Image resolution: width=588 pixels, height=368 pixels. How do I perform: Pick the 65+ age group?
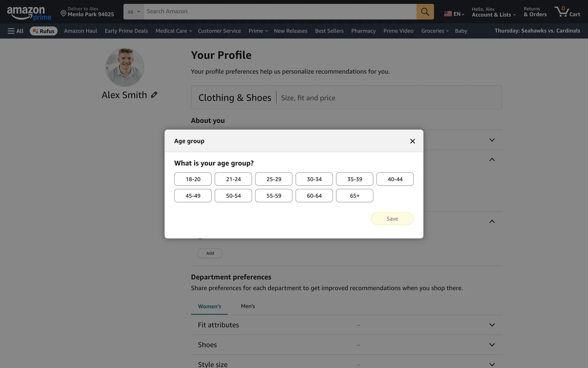click(354, 196)
